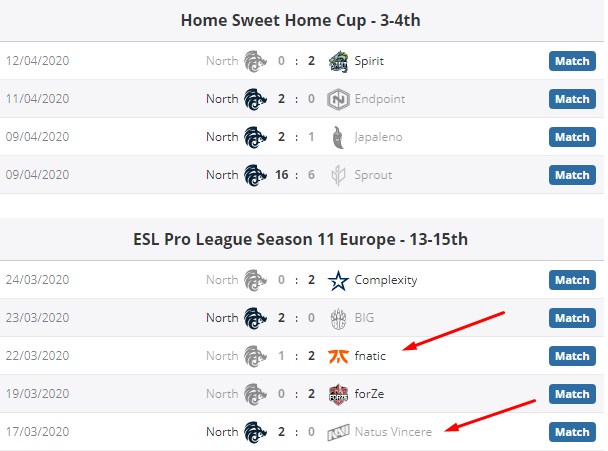608x451 pixels.
Task: Open the Match button for fnatic game
Action: click(x=572, y=356)
